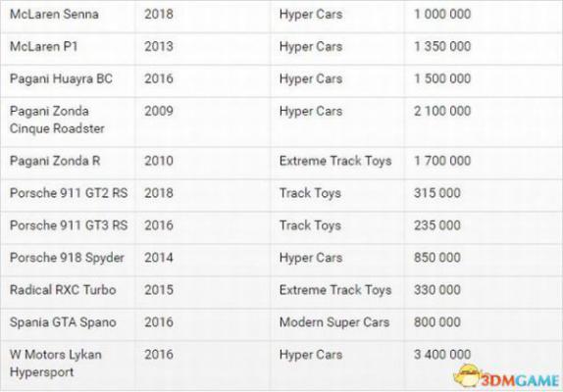
Task: Click Pagani Zonda Cinque Roadster name
Action: coord(57,120)
